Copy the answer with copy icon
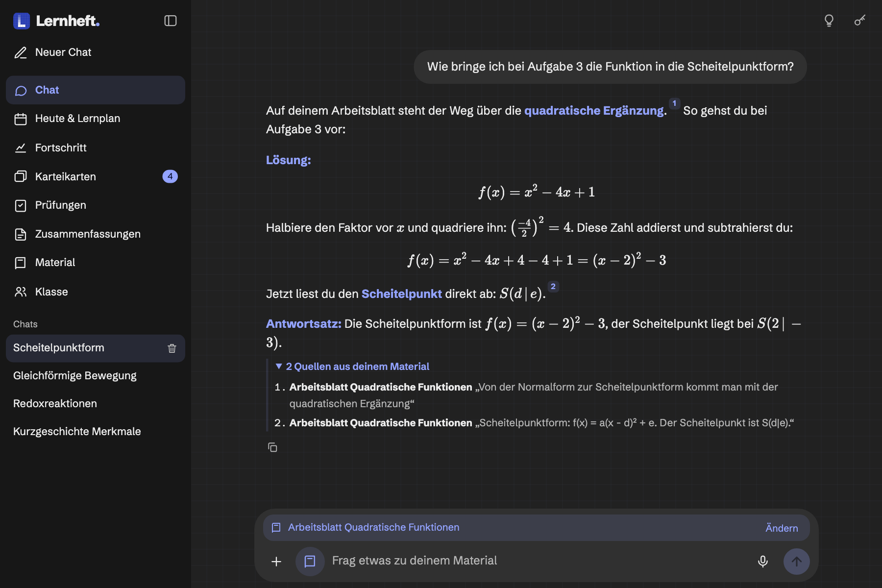Viewport: 882px width, 588px height. coord(272,447)
